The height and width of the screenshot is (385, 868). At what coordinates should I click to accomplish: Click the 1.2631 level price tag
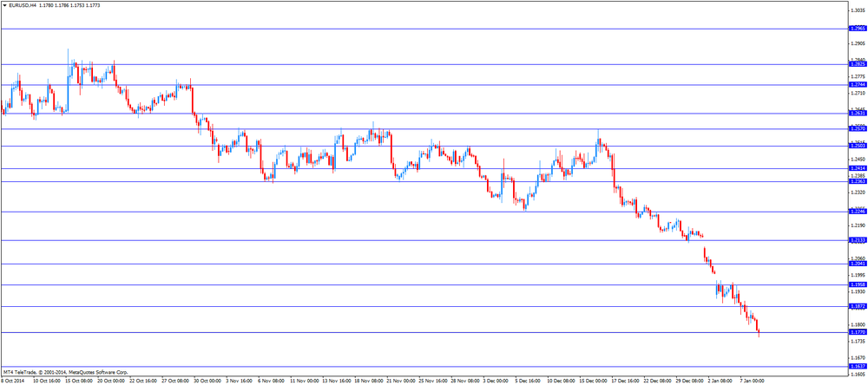click(x=858, y=113)
